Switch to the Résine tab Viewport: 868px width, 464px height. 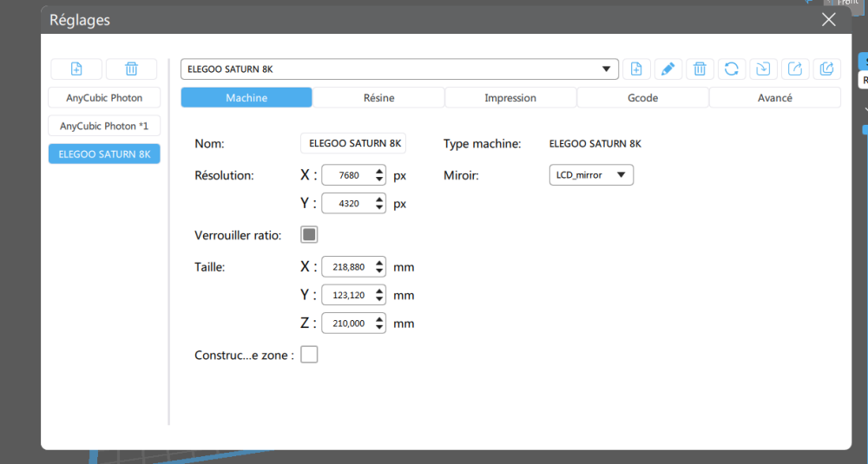(378, 97)
